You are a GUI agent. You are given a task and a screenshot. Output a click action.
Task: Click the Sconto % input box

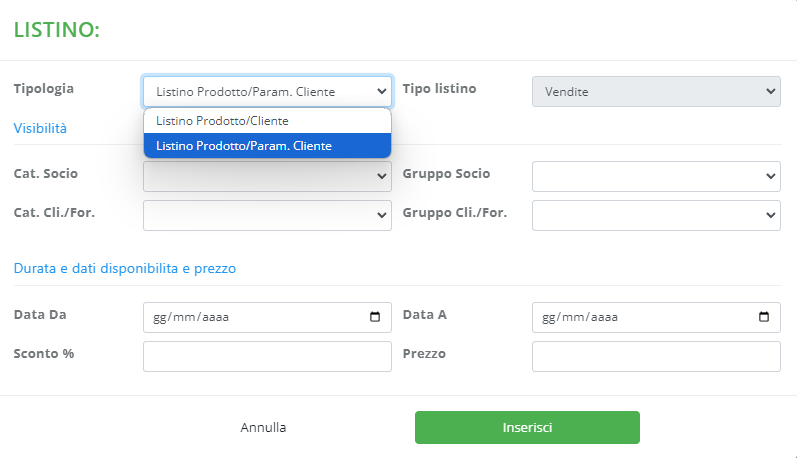point(267,356)
